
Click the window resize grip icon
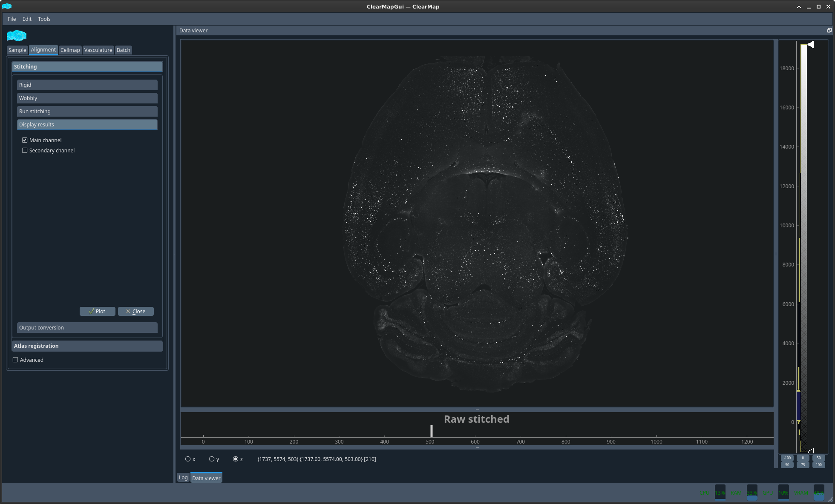coord(830,499)
